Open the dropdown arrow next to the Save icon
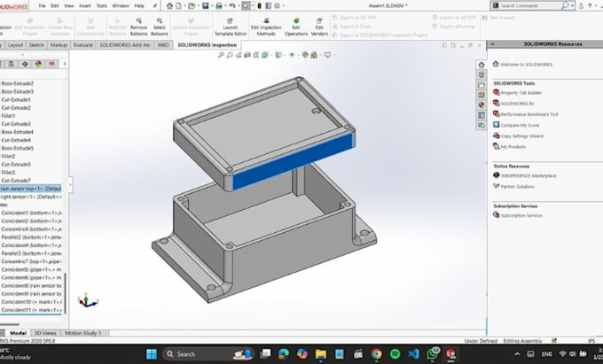603x364 pixels. tap(211, 6)
